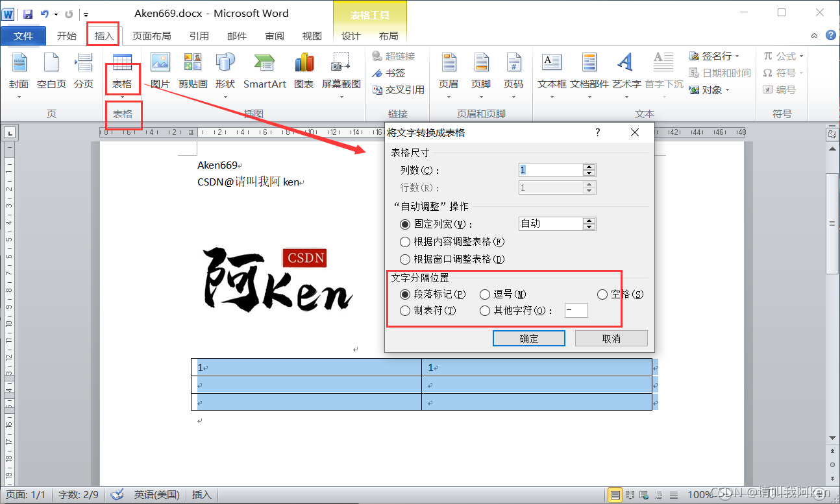
Task: Insert a text box (文本框)
Action: point(552,76)
